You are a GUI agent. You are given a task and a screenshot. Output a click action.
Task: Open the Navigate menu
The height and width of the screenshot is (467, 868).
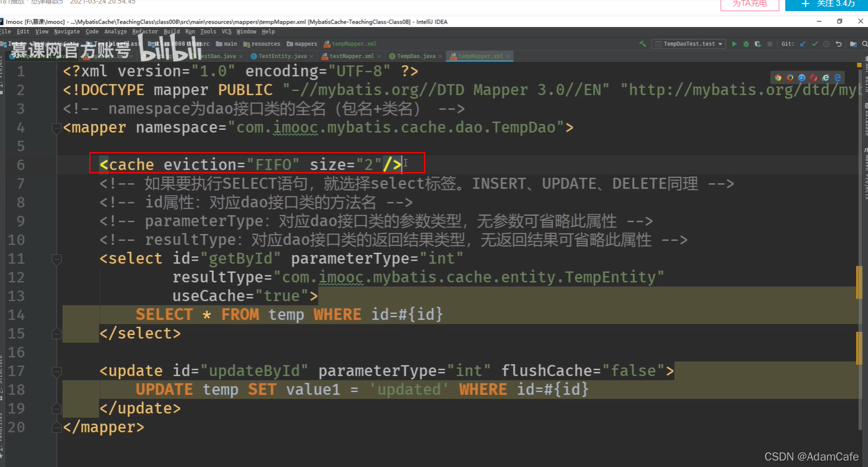click(x=67, y=32)
